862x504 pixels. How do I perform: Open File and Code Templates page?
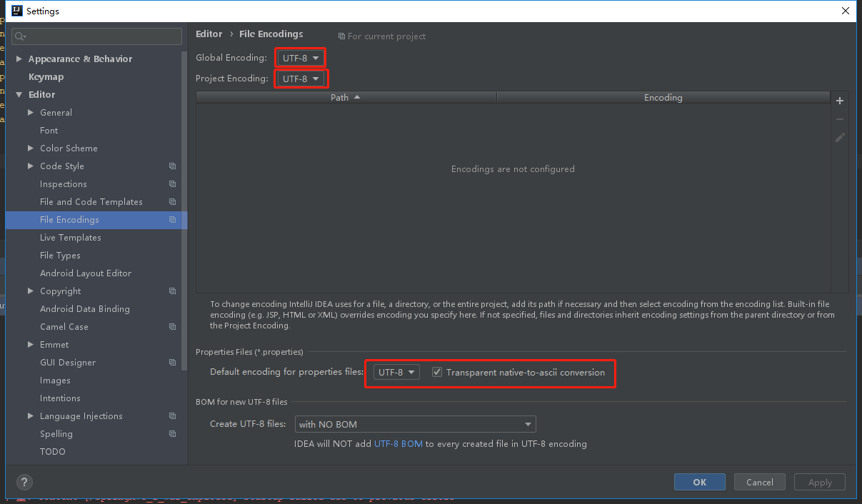pyautogui.click(x=91, y=201)
